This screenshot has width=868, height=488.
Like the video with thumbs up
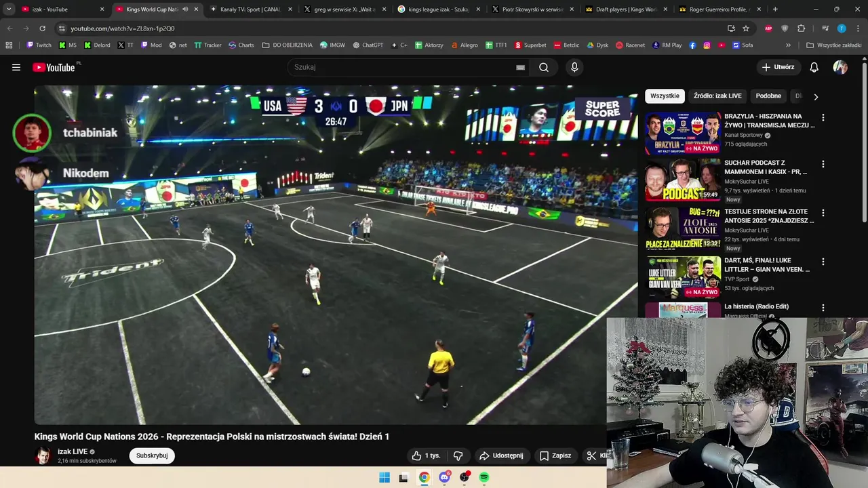(x=426, y=455)
